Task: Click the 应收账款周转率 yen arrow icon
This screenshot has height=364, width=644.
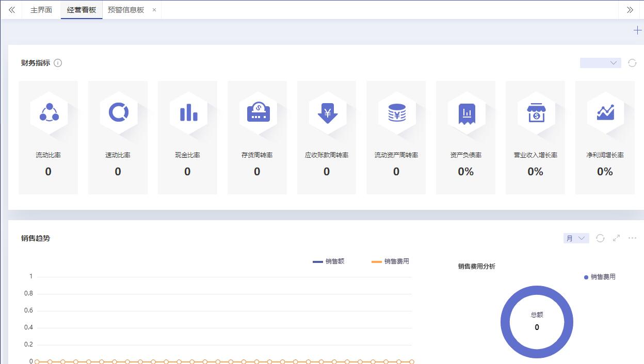Action: coord(328,113)
